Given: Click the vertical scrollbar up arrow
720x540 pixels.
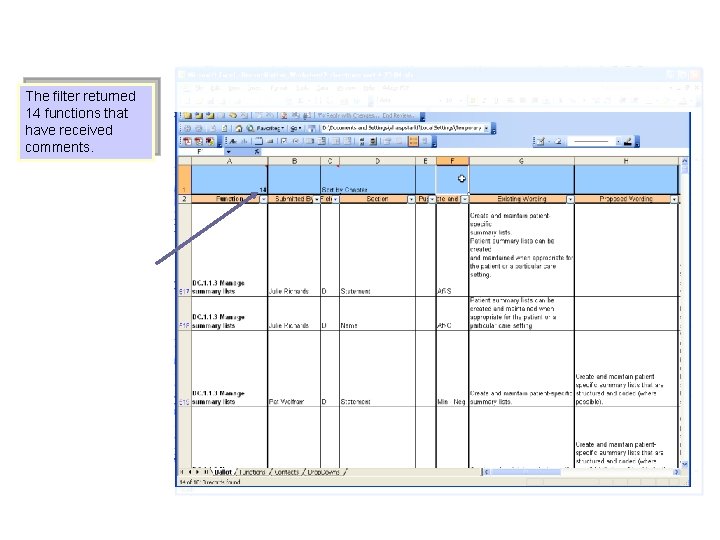Looking at the screenshot, I should (685, 161).
